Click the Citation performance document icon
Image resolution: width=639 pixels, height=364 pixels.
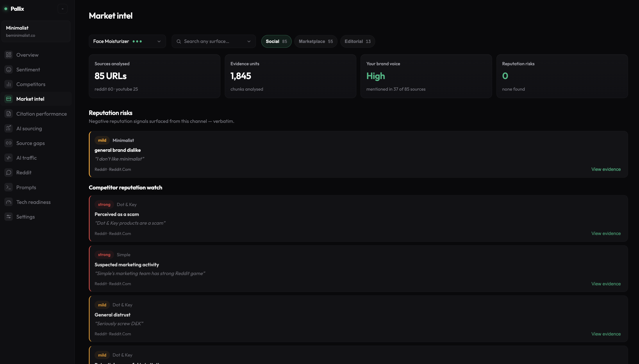pos(9,114)
